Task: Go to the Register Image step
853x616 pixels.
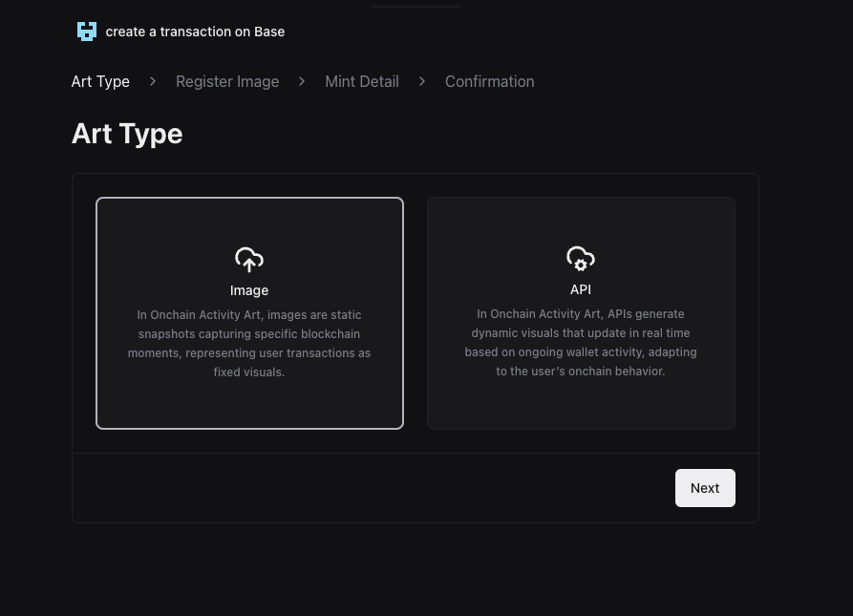Action: [227, 82]
